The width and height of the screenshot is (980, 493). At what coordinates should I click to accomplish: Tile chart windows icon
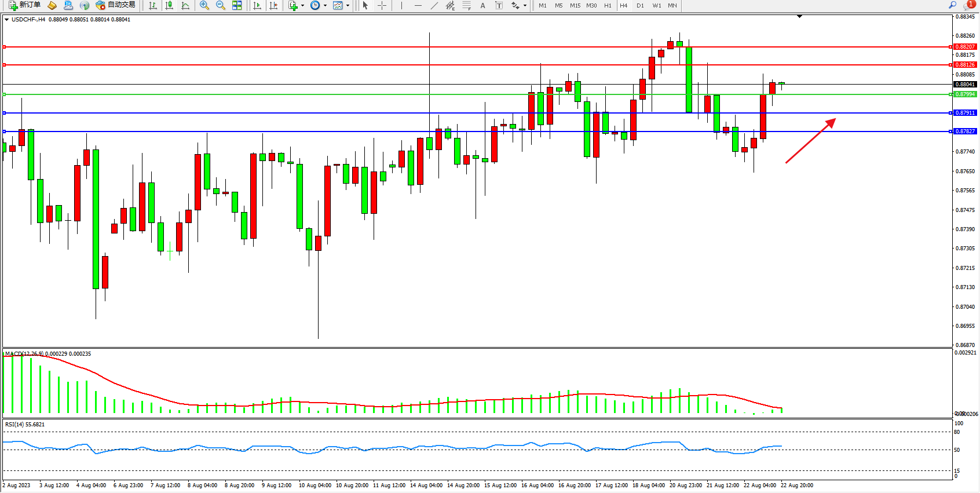[x=237, y=5]
